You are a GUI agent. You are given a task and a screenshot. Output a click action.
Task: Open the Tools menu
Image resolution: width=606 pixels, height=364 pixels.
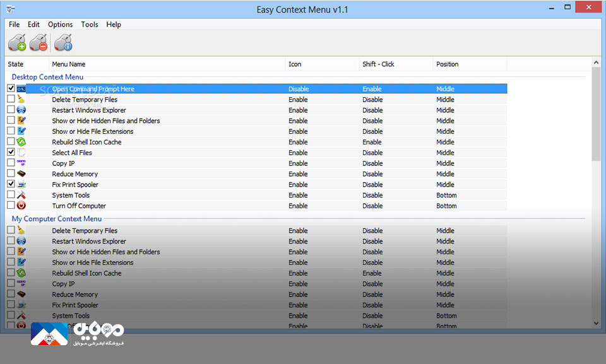tap(89, 25)
